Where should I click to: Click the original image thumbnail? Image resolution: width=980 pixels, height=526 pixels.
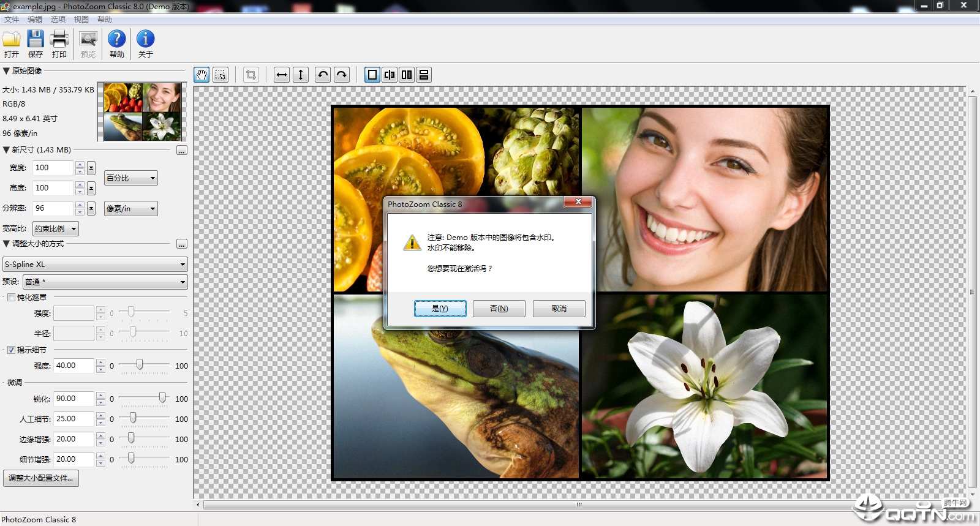[142, 112]
